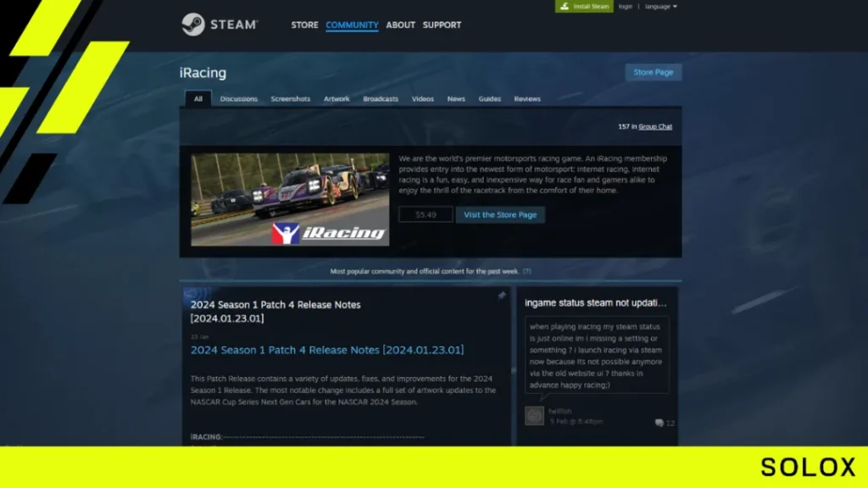Open the Group Chat link
Screen dimensions: 868x488
click(x=655, y=127)
